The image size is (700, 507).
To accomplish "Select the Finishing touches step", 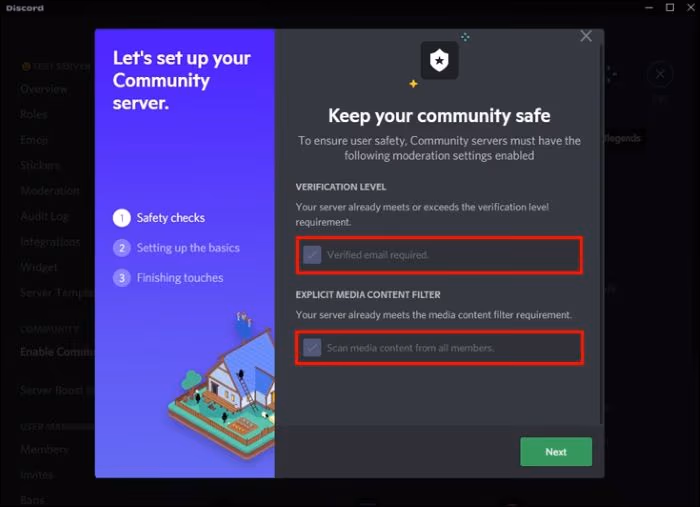I will pos(180,278).
